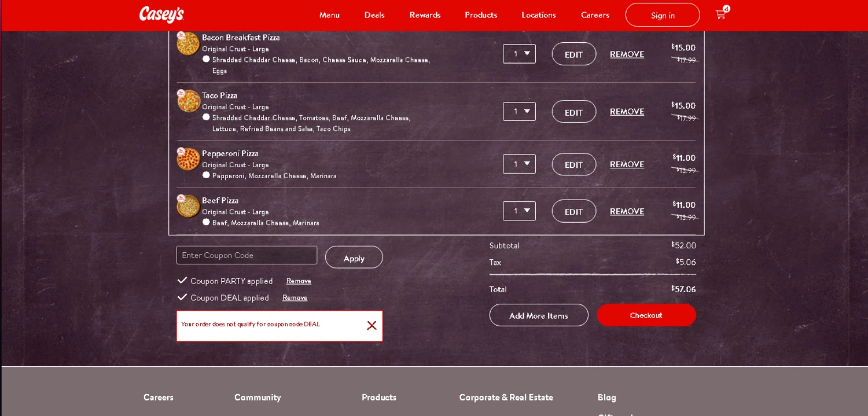Click the Bacon Breakfast Pizza thumbnail
The height and width of the screenshot is (416, 868).
click(x=188, y=43)
